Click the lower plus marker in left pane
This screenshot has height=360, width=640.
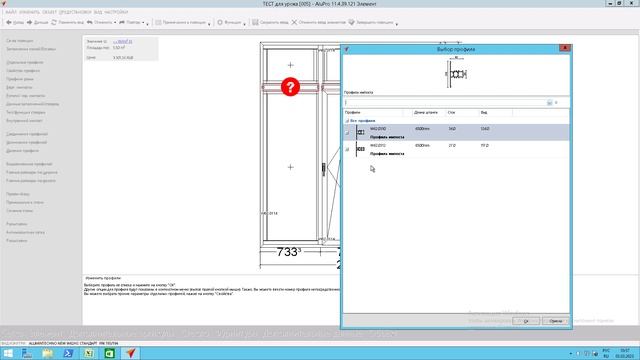pos(291,167)
